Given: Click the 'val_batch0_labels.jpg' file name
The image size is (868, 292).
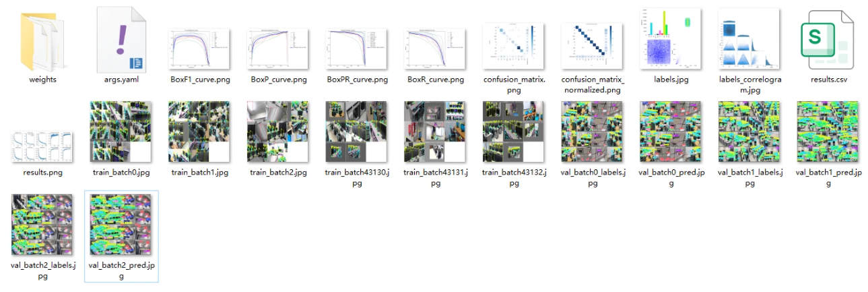Looking at the screenshot, I should tap(593, 177).
